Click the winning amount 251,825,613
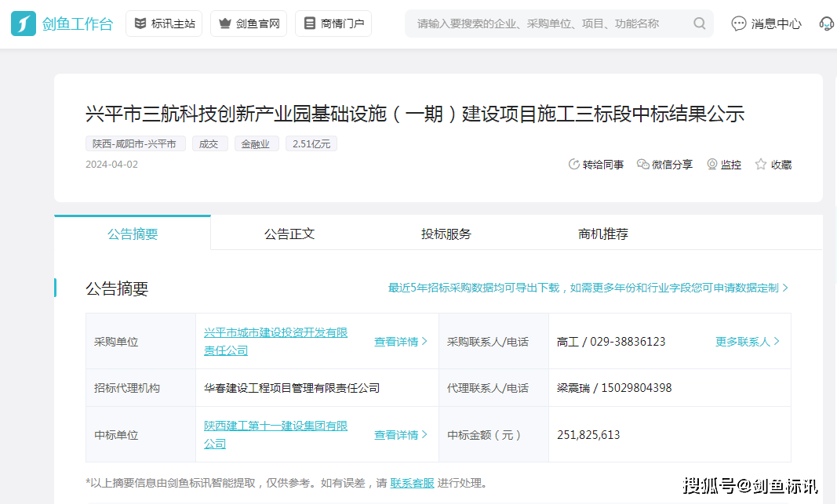This screenshot has width=837, height=504. pyautogui.click(x=588, y=435)
